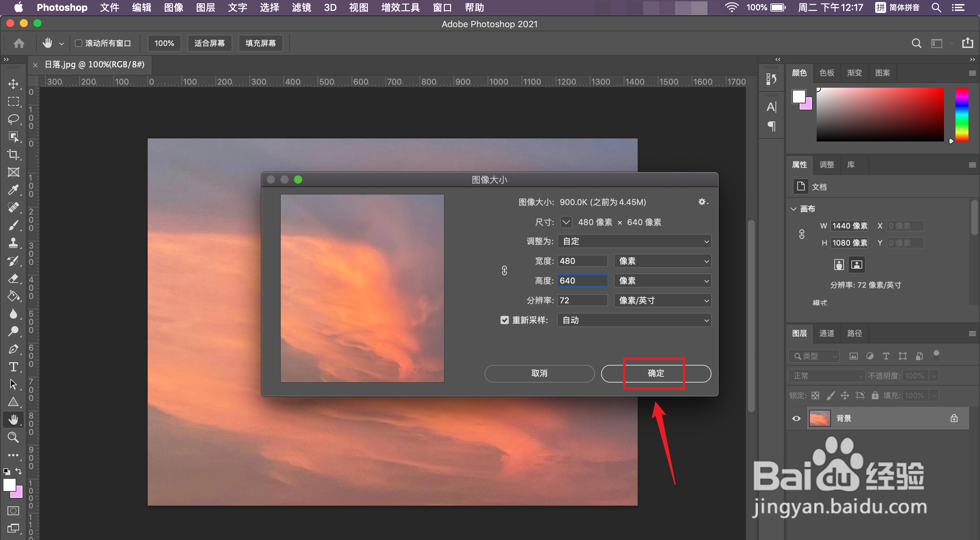Select the Horizontal Type tool
The width and height of the screenshot is (980, 540).
(13, 367)
